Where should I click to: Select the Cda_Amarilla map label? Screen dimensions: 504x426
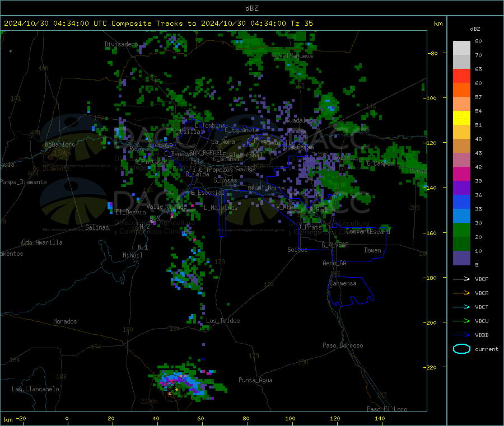click(x=42, y=242)
